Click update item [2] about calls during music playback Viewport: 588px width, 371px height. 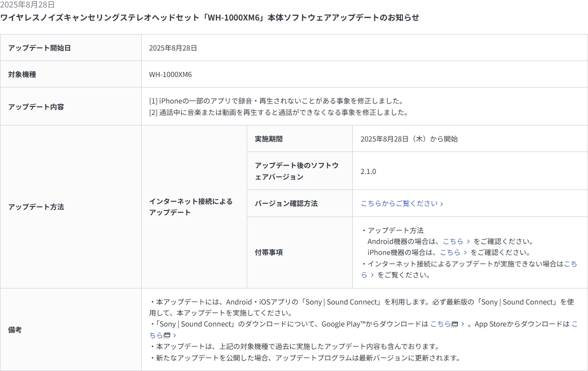tap(279, 112)
